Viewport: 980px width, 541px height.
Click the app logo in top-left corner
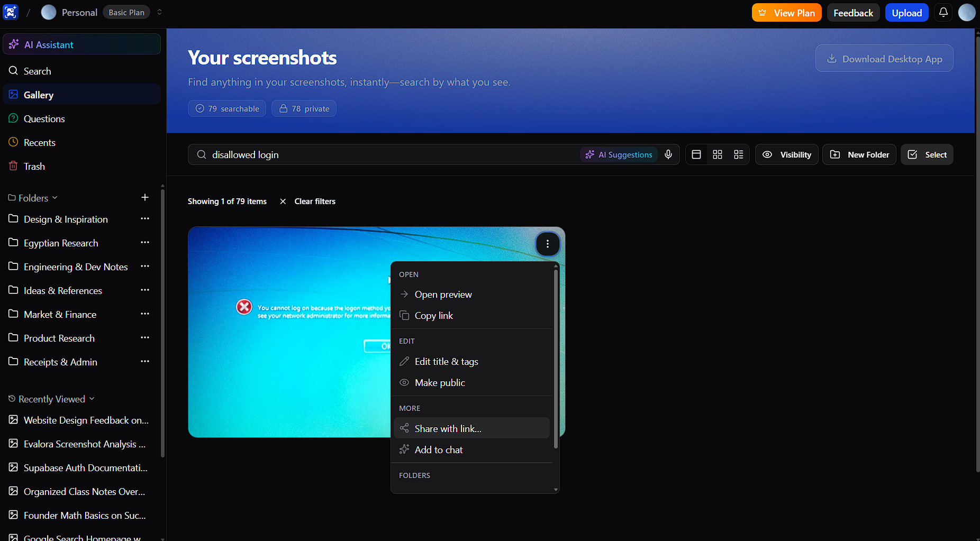(11, 12)
